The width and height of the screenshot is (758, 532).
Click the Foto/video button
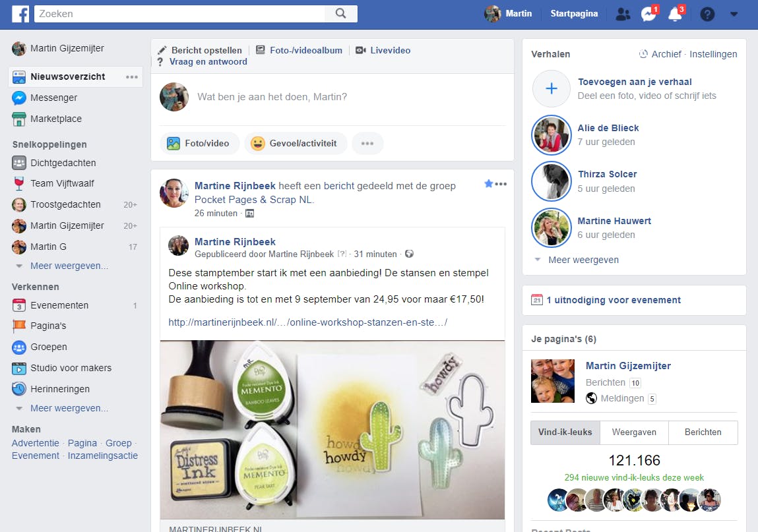pyautogui.click(x=199, y=144)
